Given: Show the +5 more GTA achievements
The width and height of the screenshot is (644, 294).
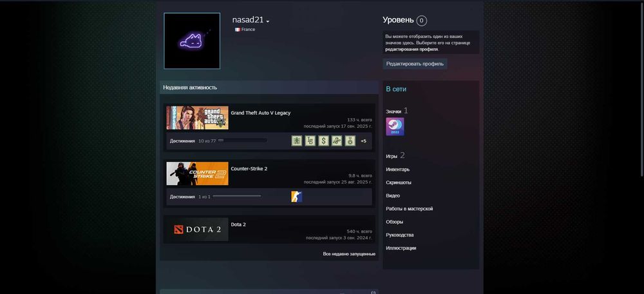Looking at the screenshot, I should click(x=363, y=141).
